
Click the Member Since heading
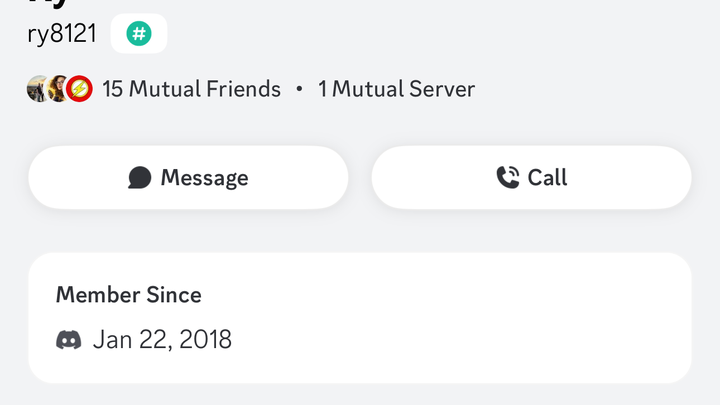[128, 295]
